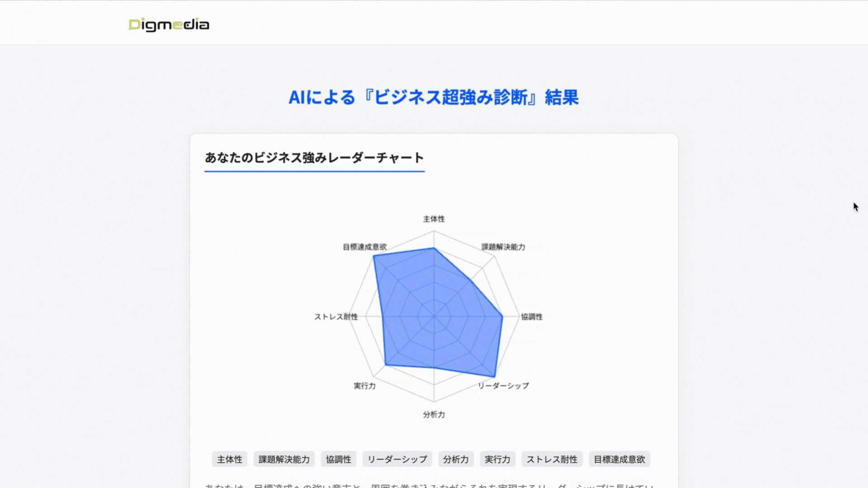Select the 主体性 tag chip
The height and width of the screenshot is (488, 868).
230,459
